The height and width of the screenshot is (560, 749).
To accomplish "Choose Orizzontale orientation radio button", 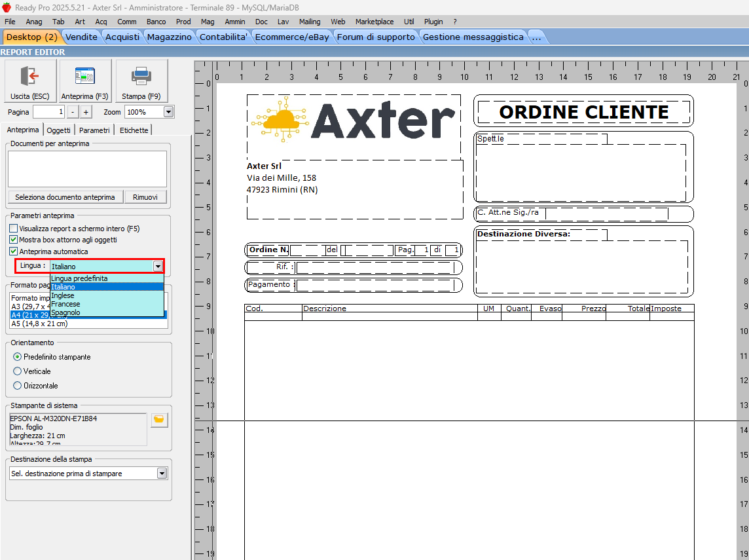I will click(x=18, y=386).
